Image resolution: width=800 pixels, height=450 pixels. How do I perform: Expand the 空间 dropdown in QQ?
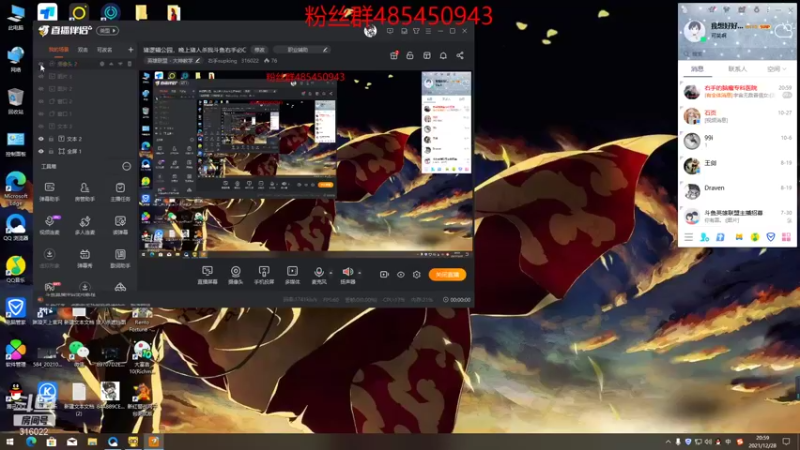coord(777,69)
